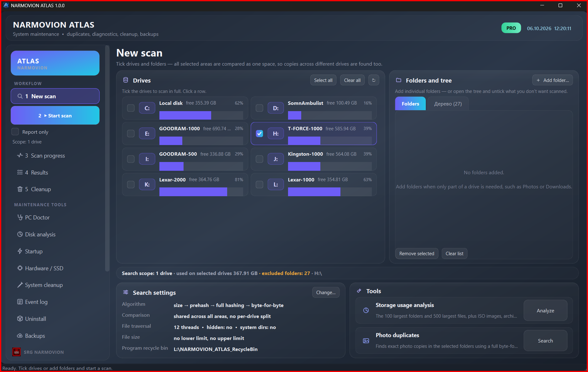Click the Startup lightning bolt icon
This screenshot has height=372, width=588.
click(x=20, y=251)
